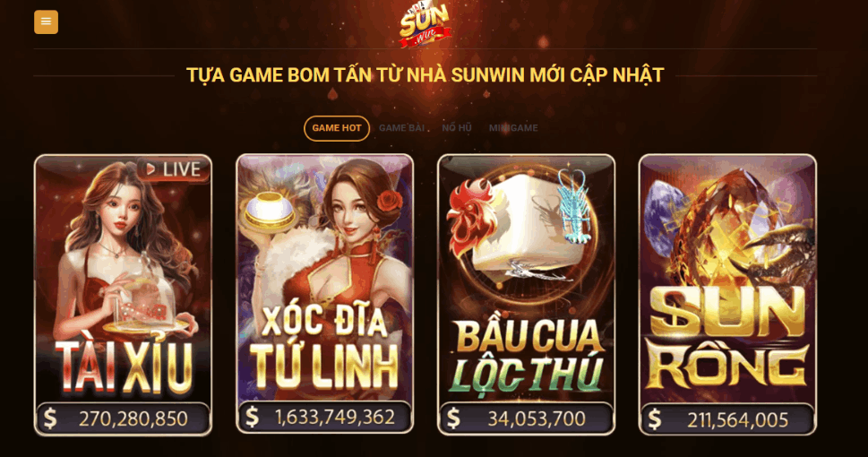Image resolution: width=868 pixels, height=457 pixels.
Task: Click the Sun Win logo
Action: (425, 25)
